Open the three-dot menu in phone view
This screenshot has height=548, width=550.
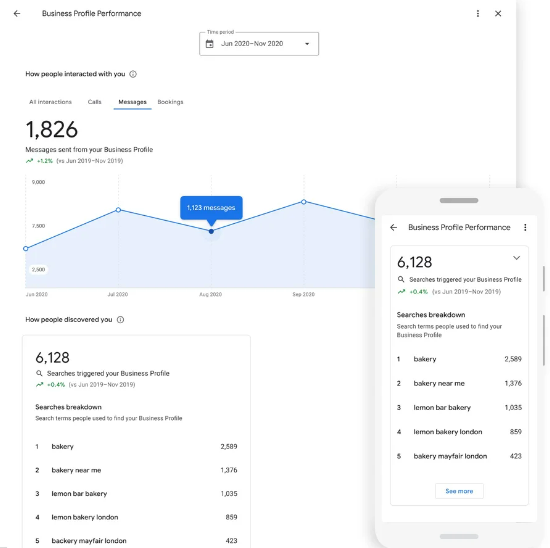click(525, 227)
